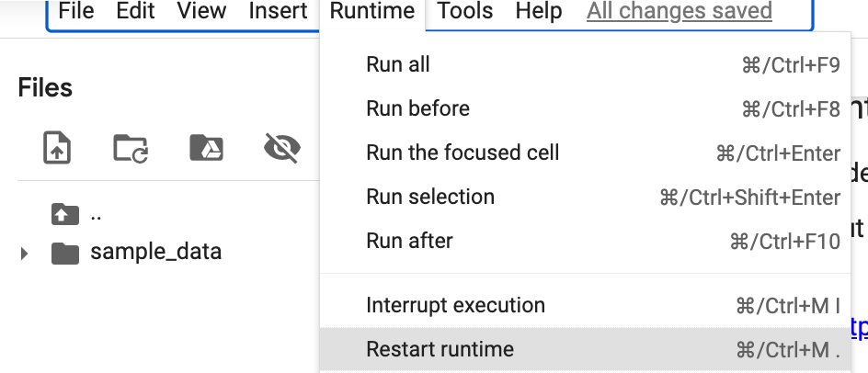The height and width of the screenshot is (373, 868).
Task: Open the sample_data folder entry
Action: [x=156, y=252]
